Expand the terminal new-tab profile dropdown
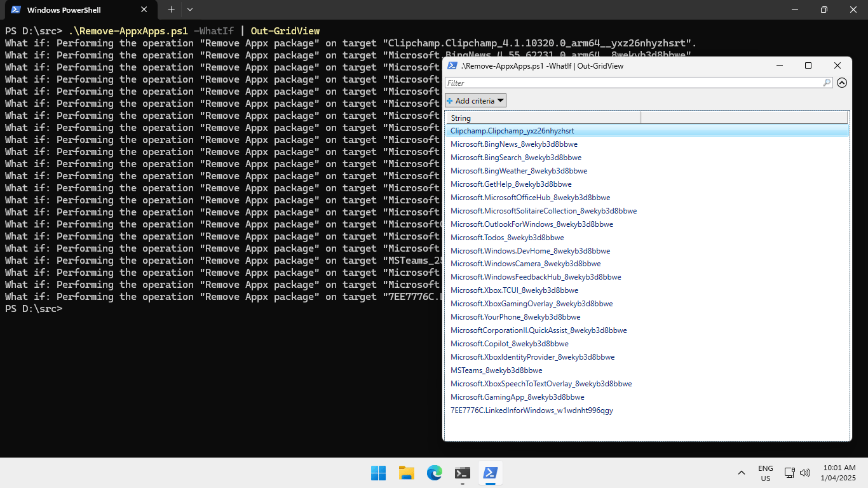868x488 pixels. tap(190, 10)
